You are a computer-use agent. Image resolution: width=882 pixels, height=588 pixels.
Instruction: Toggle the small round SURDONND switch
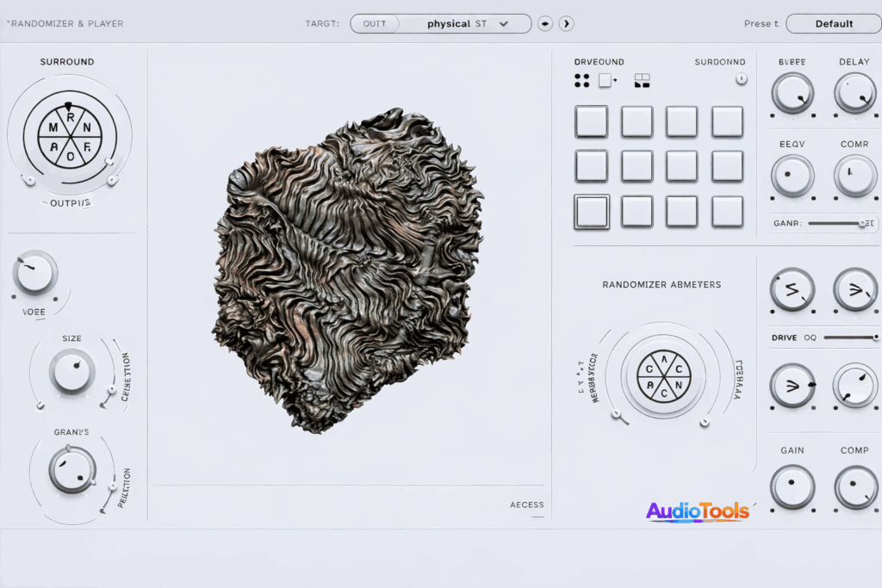(742, 79)
